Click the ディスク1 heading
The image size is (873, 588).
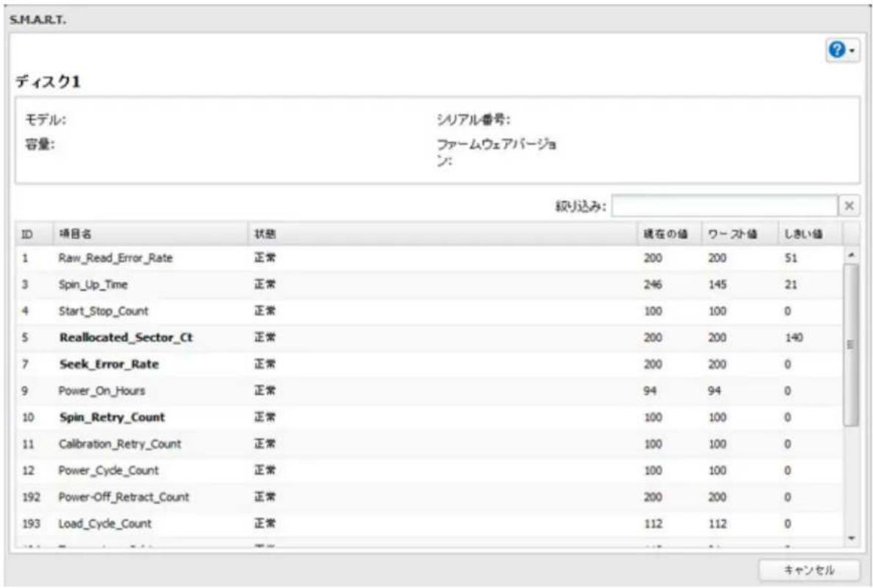click(48, 81)
